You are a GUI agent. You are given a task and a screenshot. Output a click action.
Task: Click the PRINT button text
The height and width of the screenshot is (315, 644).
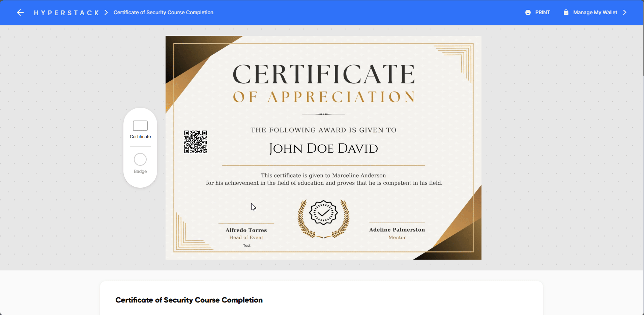[543, 12]
